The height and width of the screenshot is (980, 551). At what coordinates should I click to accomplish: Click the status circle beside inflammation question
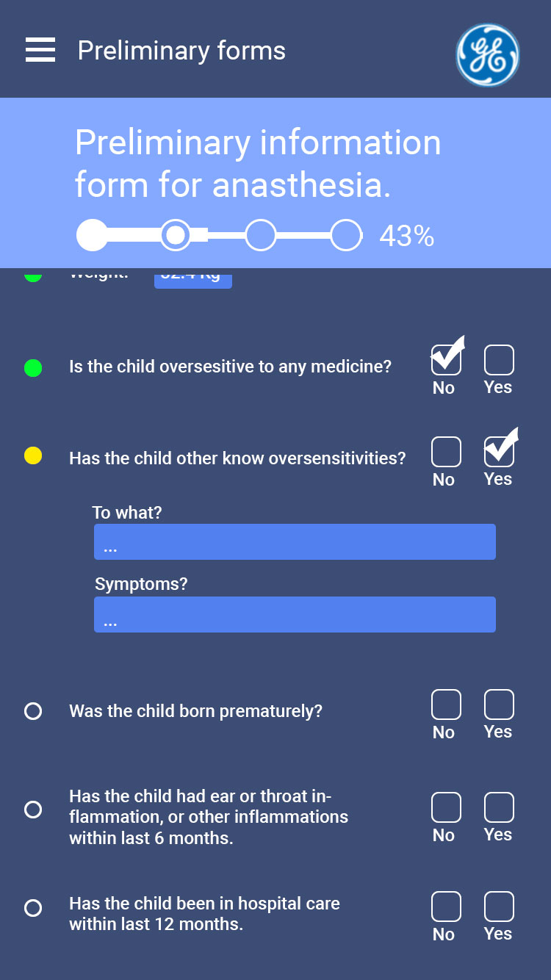(33, 810)
